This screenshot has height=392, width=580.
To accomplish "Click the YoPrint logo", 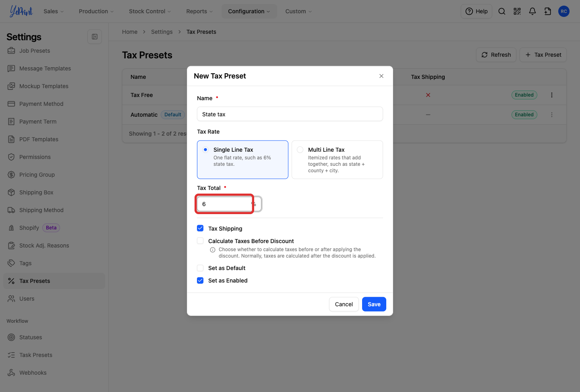I will click(21, 11).
